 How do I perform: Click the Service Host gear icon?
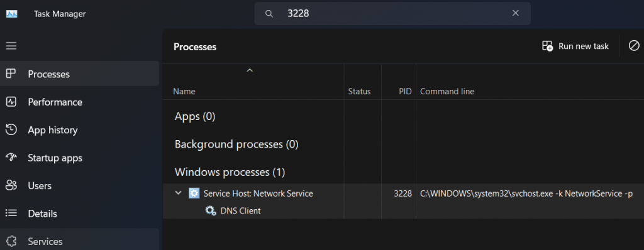[x=194, y=193]
